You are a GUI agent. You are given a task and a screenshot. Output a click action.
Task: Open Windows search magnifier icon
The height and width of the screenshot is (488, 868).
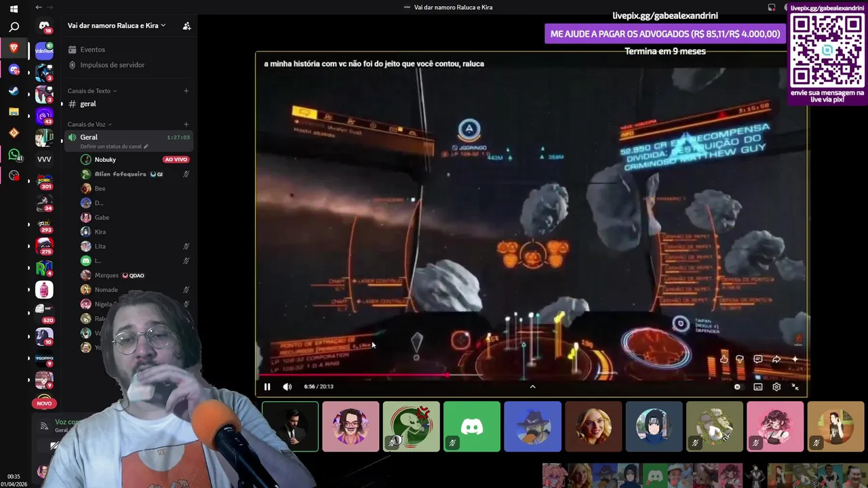(14, 28)
